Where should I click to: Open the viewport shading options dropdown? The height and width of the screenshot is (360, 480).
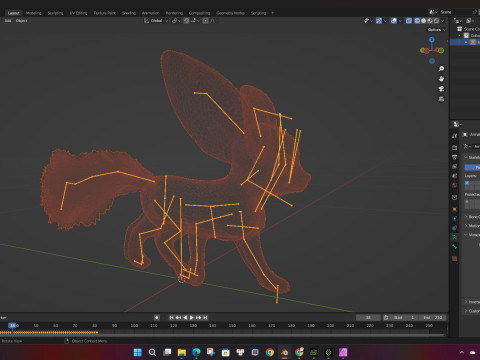click(443, 21)
